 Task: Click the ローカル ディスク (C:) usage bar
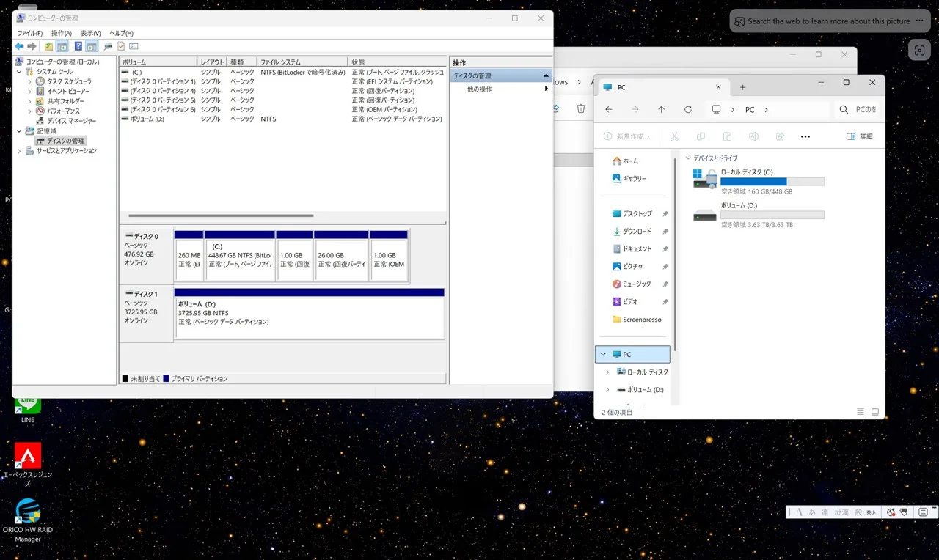pyautogui.click(x=772, y=182)
